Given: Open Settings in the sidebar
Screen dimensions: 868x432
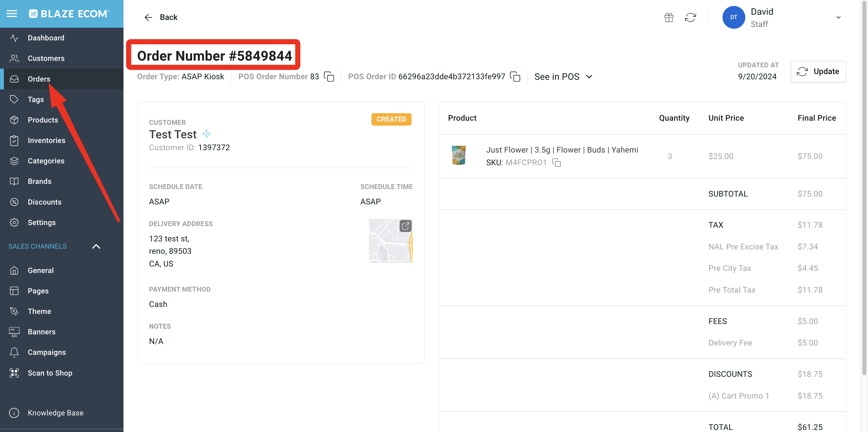Looking at the screenshot, I should coord(62,222).
